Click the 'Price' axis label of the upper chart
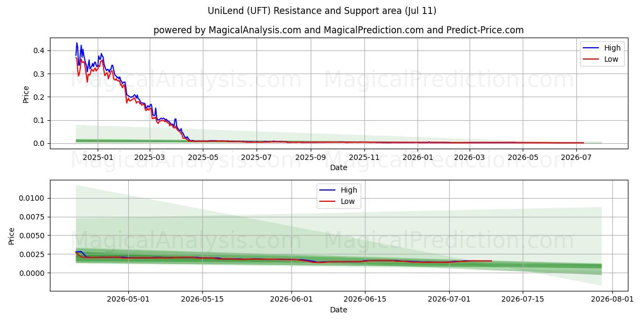 (x=26, y=93)
